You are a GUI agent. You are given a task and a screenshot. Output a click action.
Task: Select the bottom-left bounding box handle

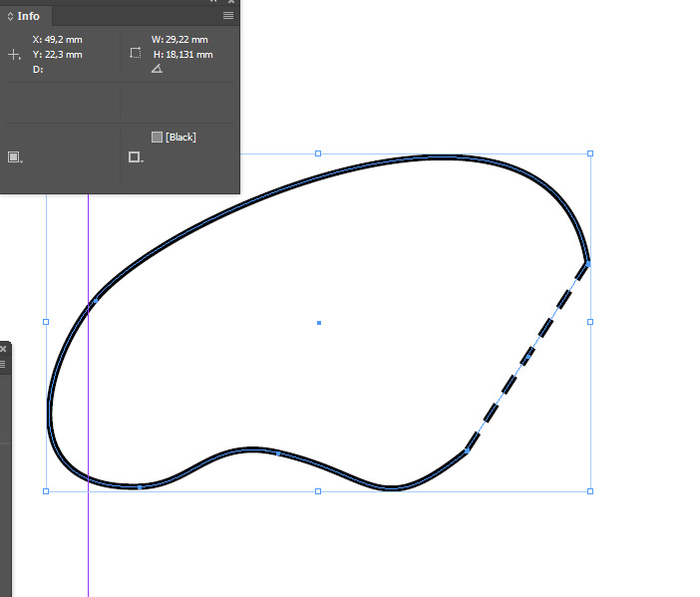pyautogui.click(x=46, y=491)
